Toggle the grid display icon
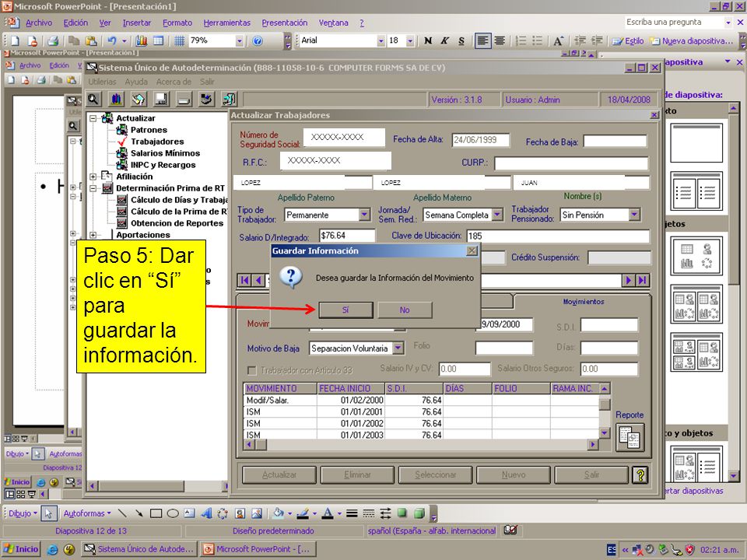The width and height of the screenshot is (747, 560). pos(179,41)
